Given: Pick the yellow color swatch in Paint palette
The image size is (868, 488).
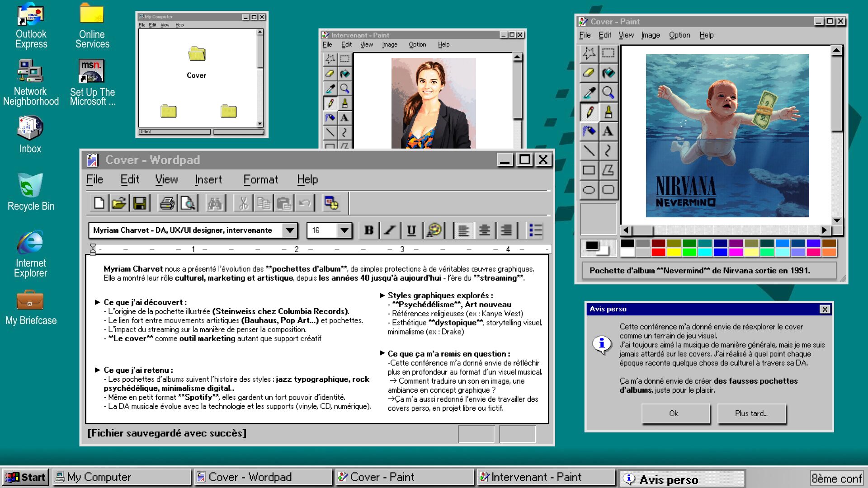Looking at the screenshot, I should point(674,252).
